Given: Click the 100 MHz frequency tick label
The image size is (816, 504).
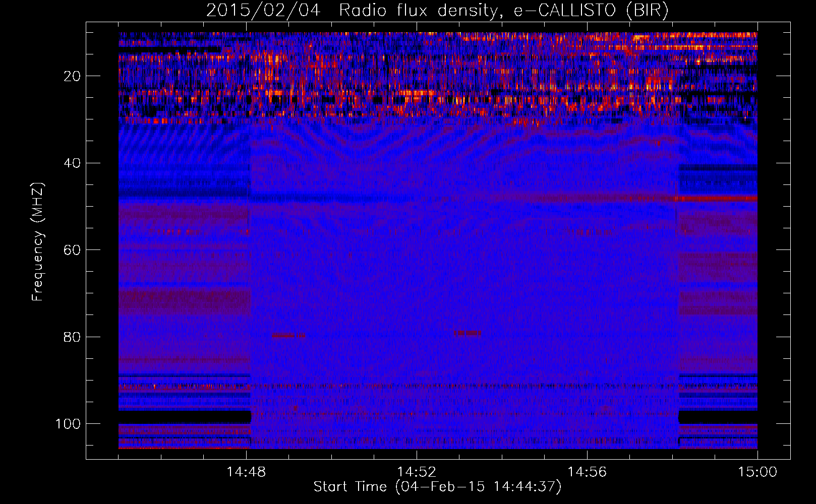Looking at the screenshot, I should click(x=68, y=424).
